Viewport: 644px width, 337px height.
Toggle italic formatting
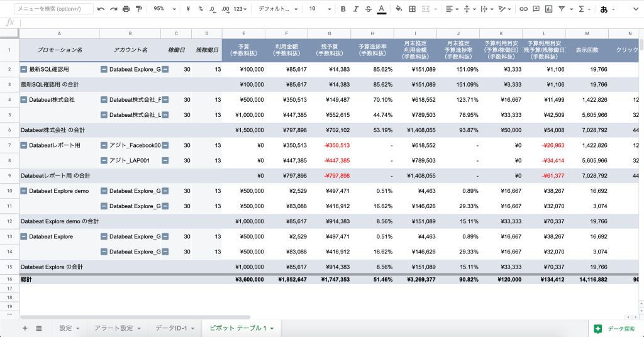point(356,9)
